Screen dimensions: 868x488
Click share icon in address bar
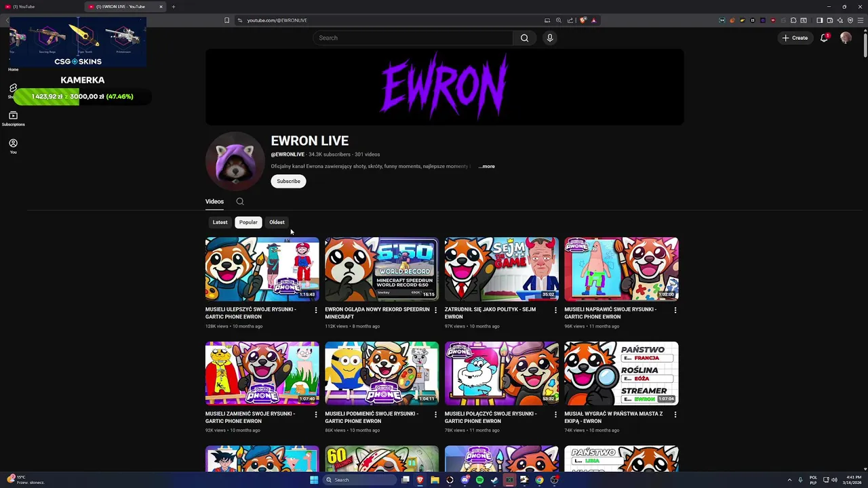pos(570,20)
